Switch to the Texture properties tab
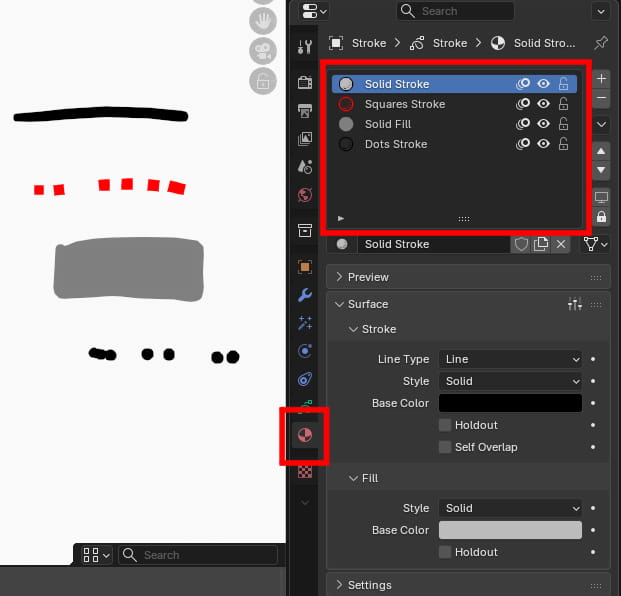Screen dimensions: 621x596 pos(306,471)
